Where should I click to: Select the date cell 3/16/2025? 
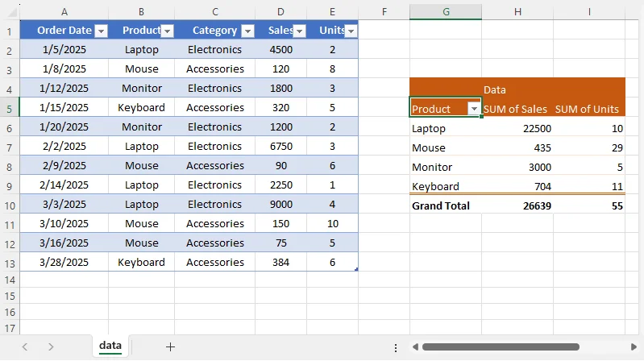click(64, 243)
